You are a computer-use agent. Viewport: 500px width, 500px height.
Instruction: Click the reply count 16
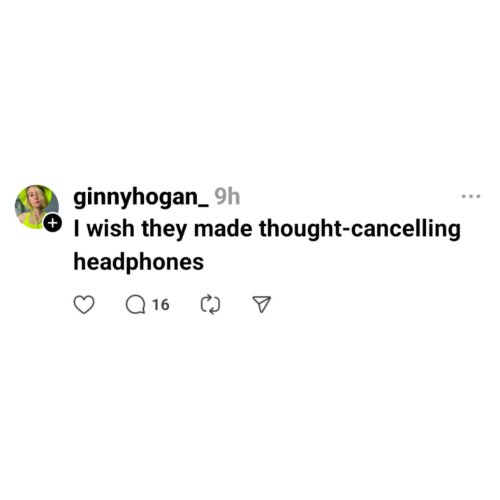[x=161, y=305]
